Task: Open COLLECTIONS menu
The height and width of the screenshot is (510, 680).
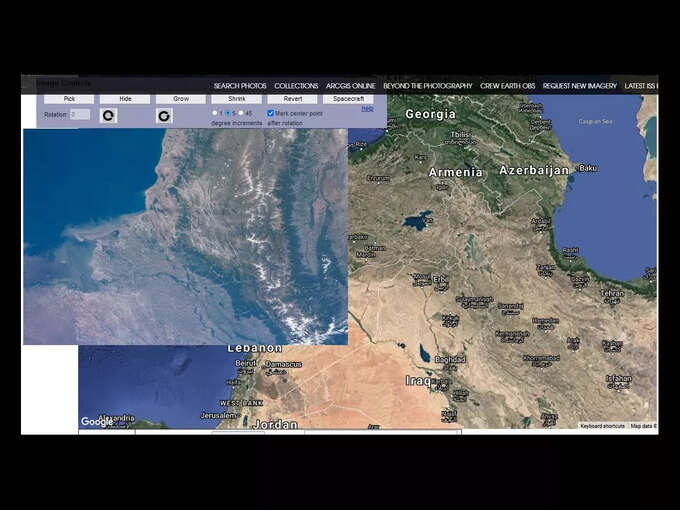Action: (296, 86)
